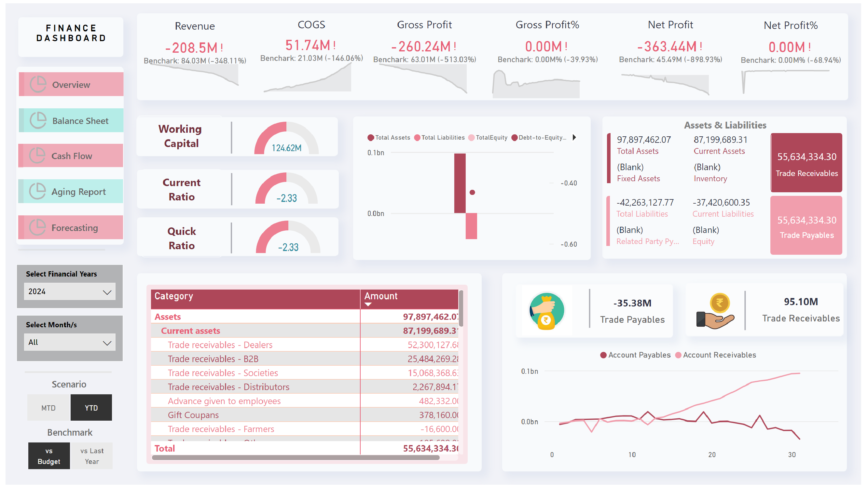Open Cash Flow via its sidebar icon
This screenshot has height=488, width=868.
coord(38,156)
